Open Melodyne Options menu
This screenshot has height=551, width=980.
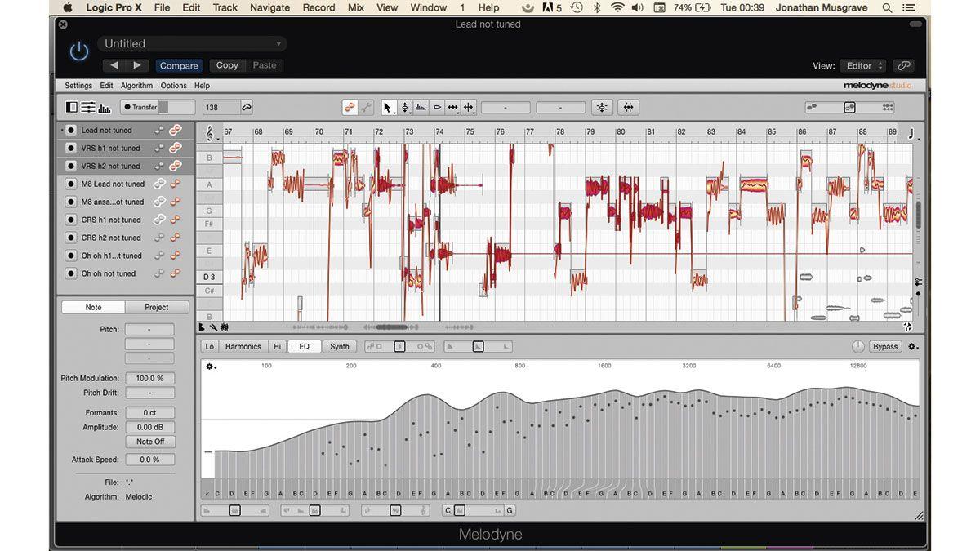tap(173, 86)
